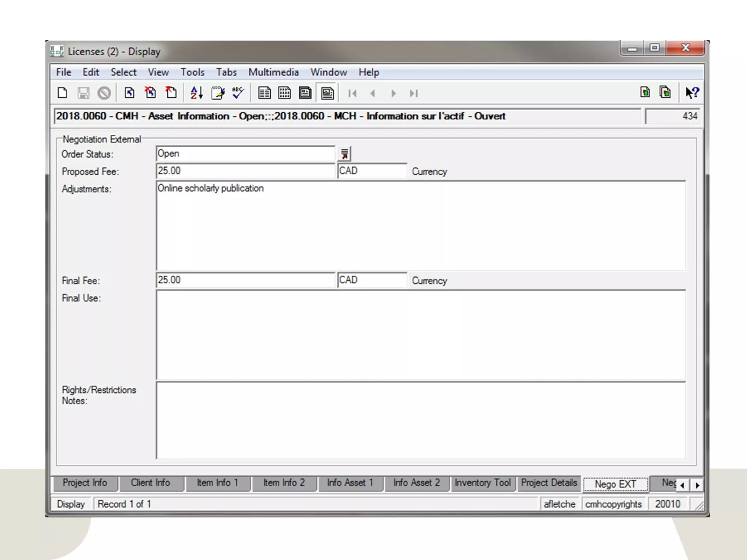This screenshot has height=560, width=747.
Task: Open the Tools menu
Action: (x=192, y=72)
